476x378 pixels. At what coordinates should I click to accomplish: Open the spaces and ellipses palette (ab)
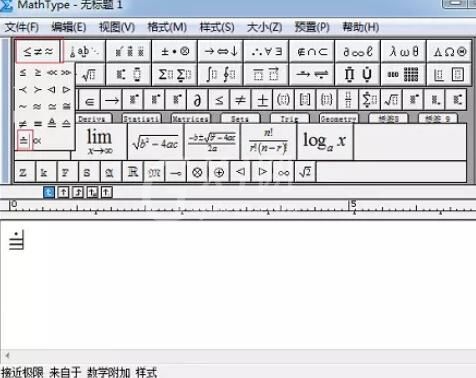pos(84,51)
